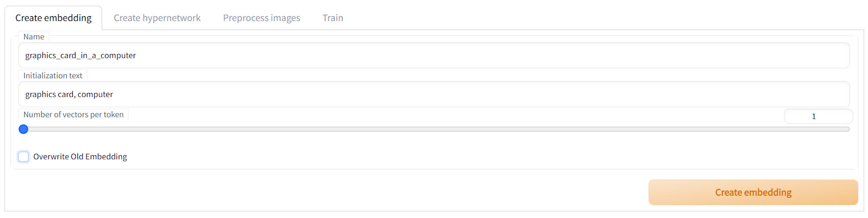This screenshot has width=868, height=218.
Task: Click the vectors per token number box
Action: pyautogui.click(x=818, y=116)
